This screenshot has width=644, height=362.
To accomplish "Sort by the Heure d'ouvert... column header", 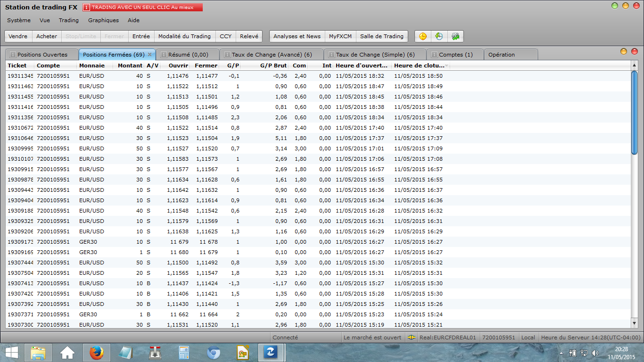I will tap(362, 66).
